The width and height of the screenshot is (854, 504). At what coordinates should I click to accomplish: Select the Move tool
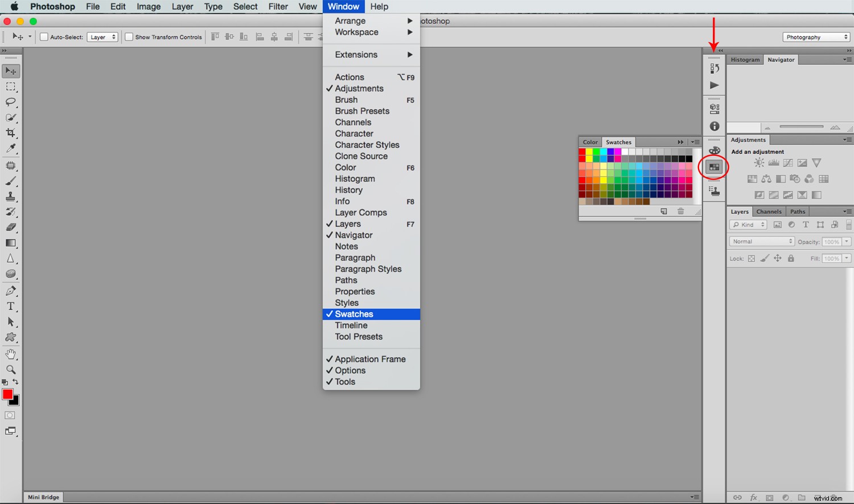(x=11, y=71)
